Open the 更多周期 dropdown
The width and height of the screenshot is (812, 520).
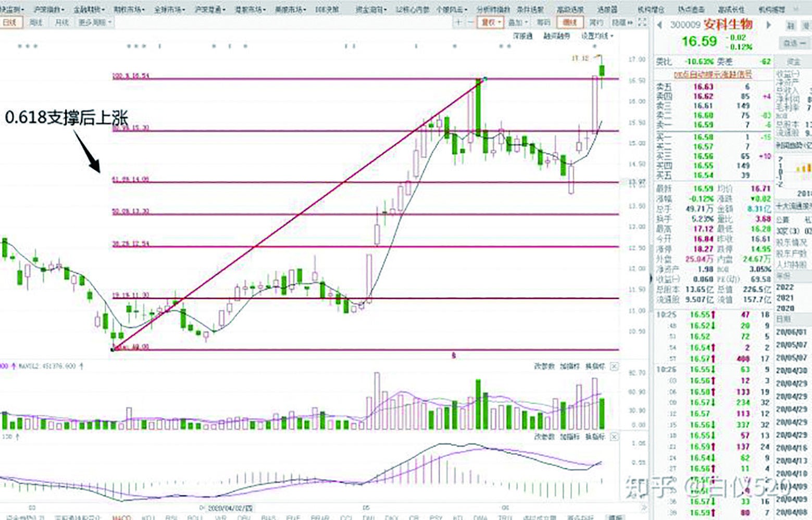coord(94,22)
